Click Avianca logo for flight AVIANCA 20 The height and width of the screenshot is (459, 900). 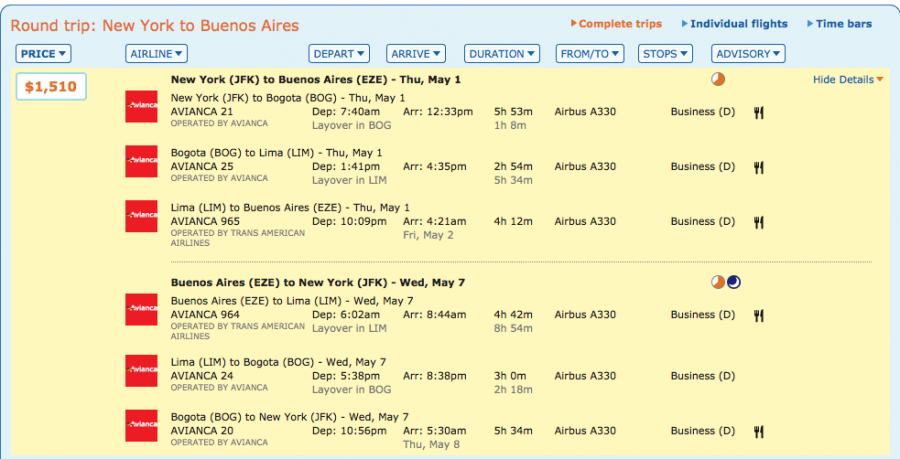(x=141, y=425)
